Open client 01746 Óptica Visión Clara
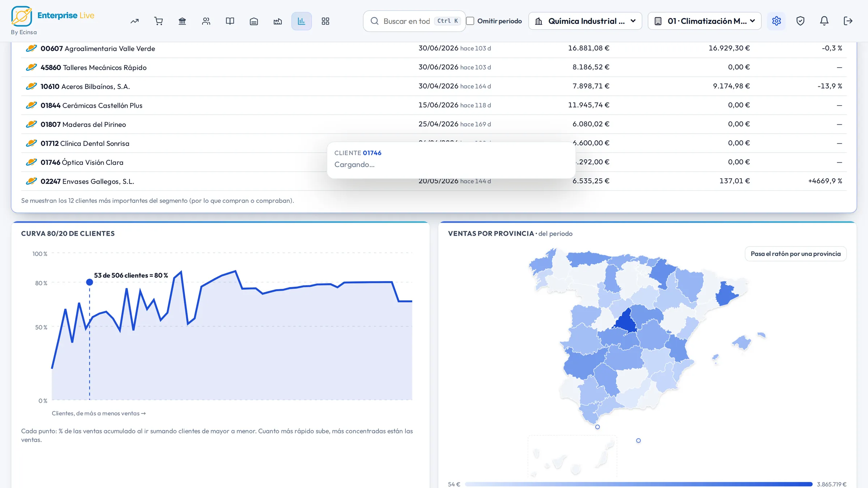Image resolution: width=868 pixels, height=488 pixels. pos(82,162)
